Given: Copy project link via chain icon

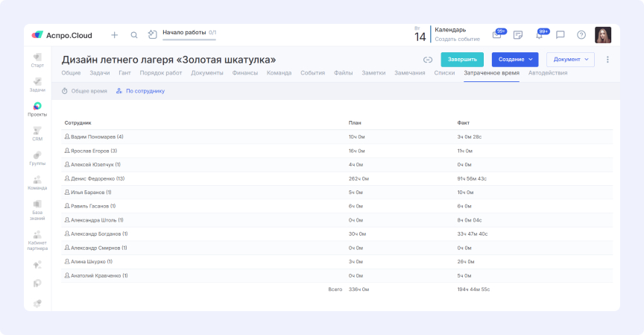Looking at the screenshot, I should 428,60.
